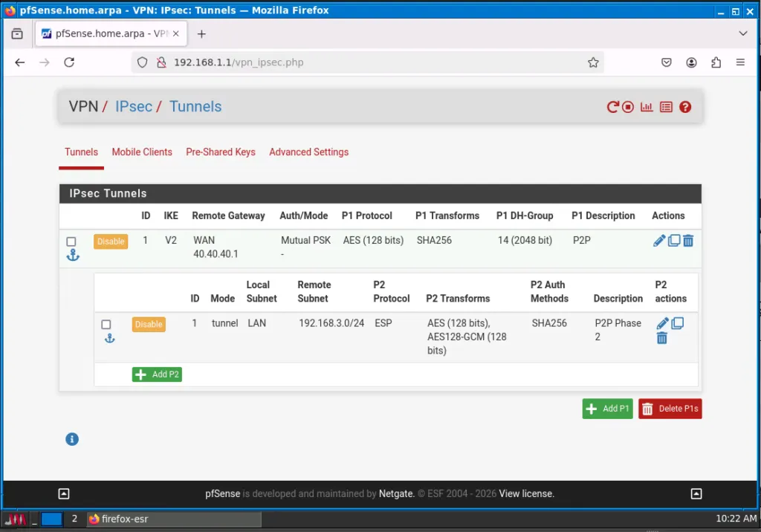The height and width of the screenshot is (532, 761).
Task: Click the remote gateway 40.40.40.1 text
Action: 216,254
